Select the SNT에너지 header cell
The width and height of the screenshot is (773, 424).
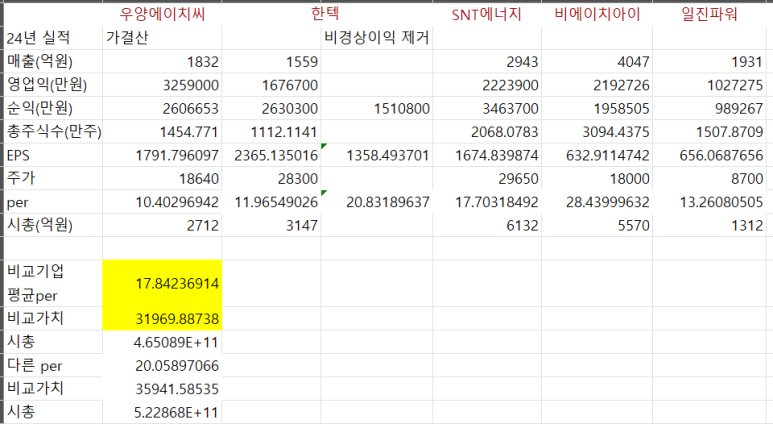point(487,14)
